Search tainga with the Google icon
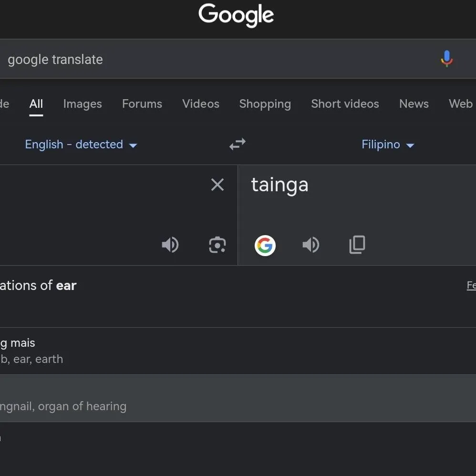Viewport: 476px width, 476px height. tap(265, 245)
